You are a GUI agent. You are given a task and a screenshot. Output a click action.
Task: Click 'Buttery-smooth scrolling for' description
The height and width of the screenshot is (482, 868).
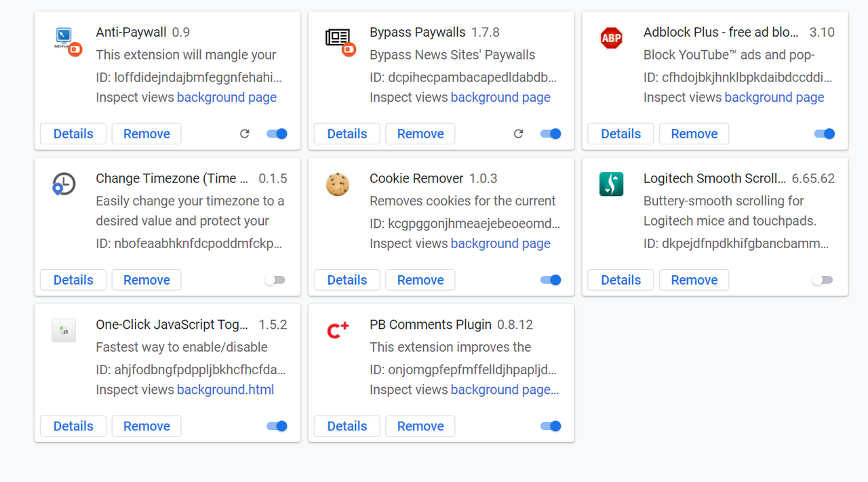click(724, 201)
